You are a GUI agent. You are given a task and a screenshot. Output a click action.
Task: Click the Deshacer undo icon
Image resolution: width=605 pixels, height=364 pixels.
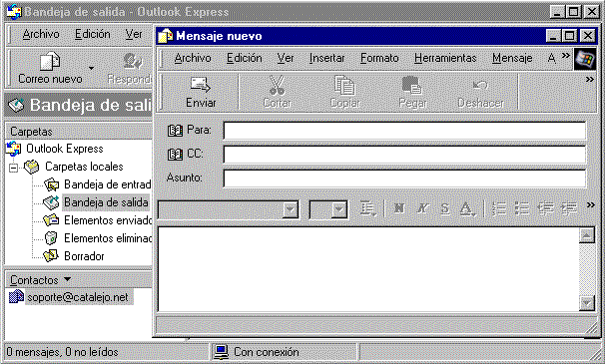coord(480,85)
